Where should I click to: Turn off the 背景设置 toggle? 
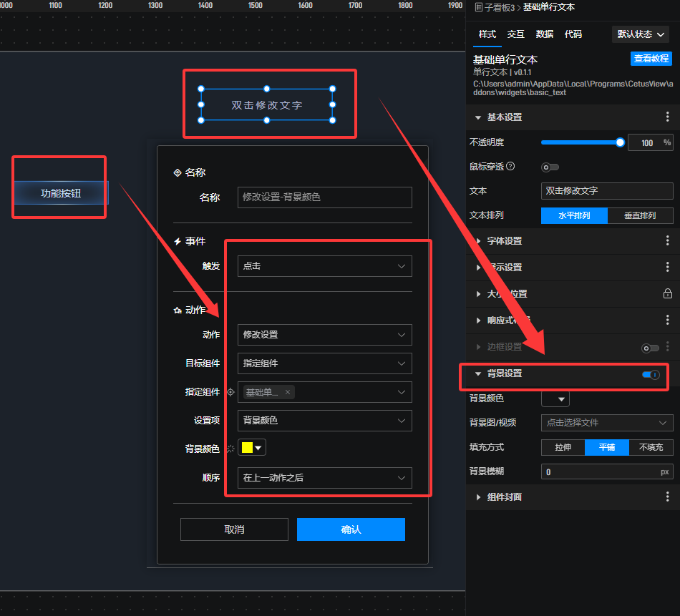tap(650, 374)
